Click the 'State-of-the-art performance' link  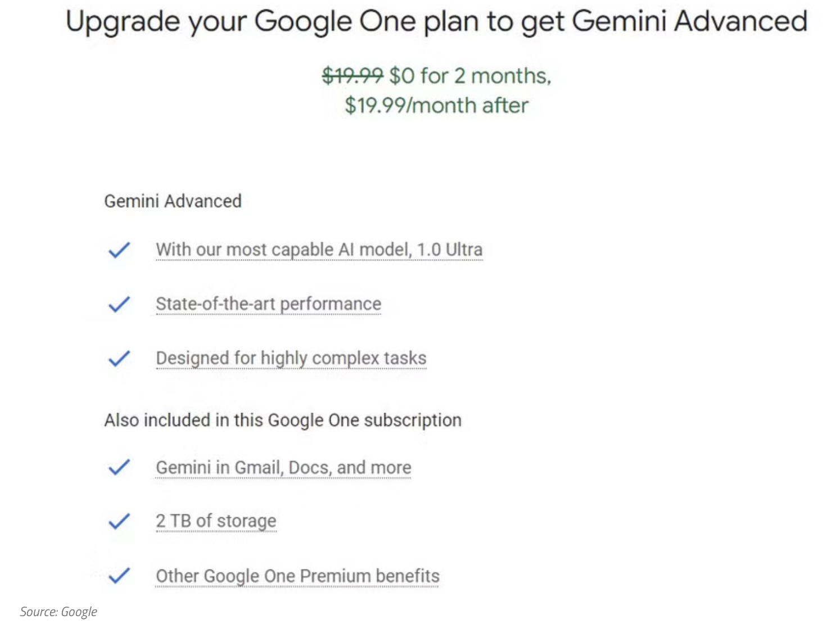coord(268,304)
